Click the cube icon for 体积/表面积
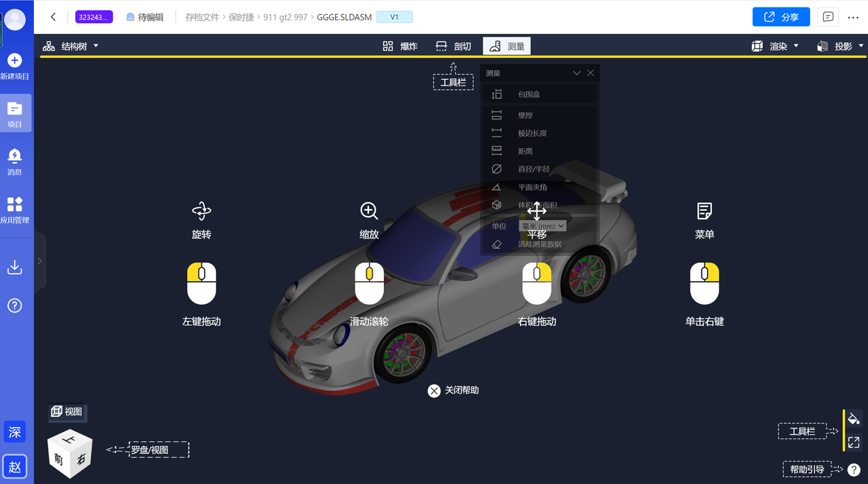Screen dimensions: 868x484 (x=497, y=205)
